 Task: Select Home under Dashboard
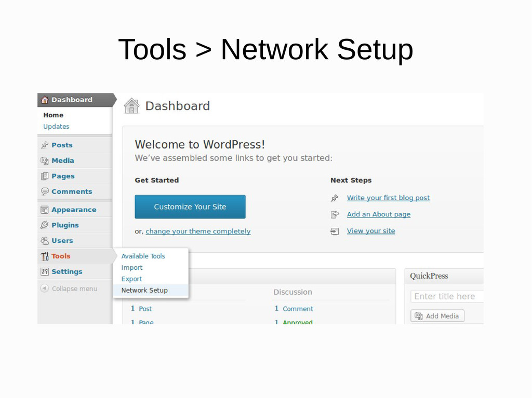click(x=54, y=115)
